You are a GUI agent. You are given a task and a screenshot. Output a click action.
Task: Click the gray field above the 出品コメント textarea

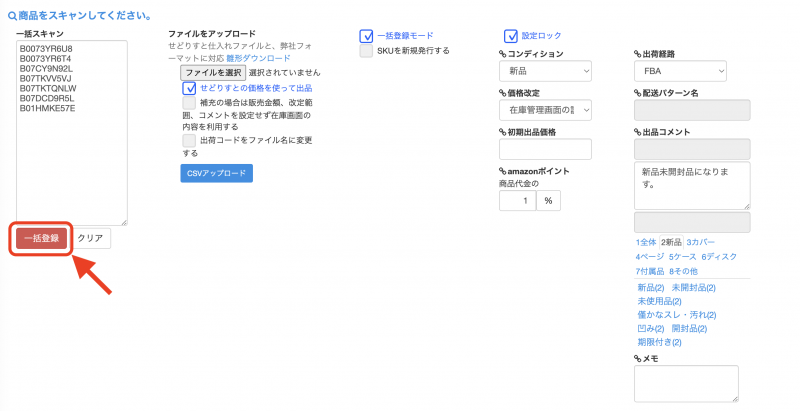pyautogui.click(x=692, y=149)
